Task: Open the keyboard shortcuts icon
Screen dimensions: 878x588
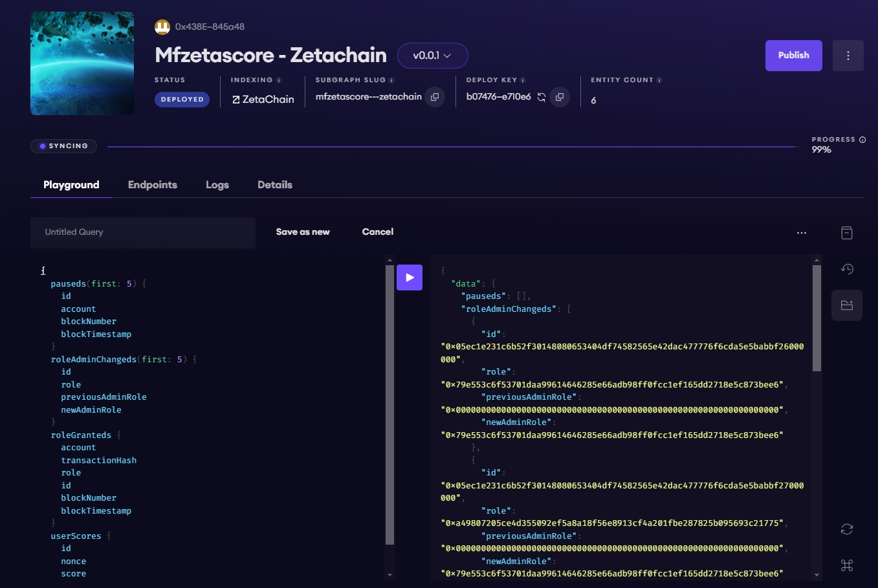Action: (847, 565)
